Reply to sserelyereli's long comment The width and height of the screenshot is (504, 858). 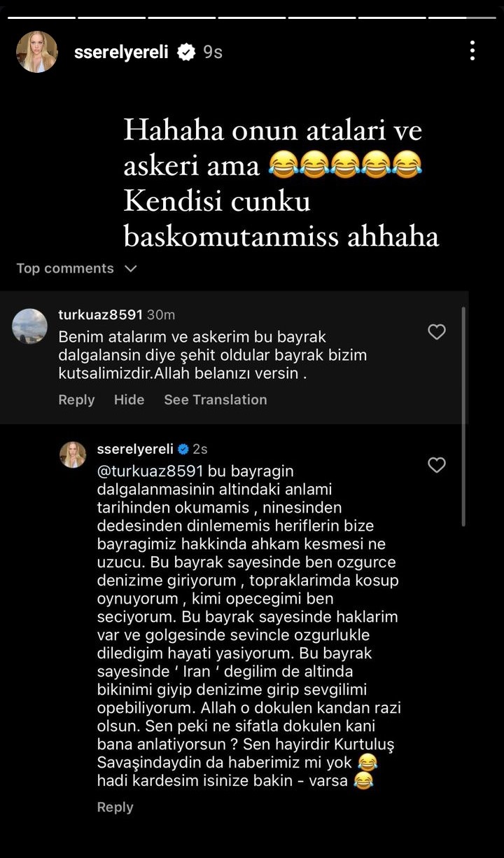pyautogui.click(x=115, y=807)
